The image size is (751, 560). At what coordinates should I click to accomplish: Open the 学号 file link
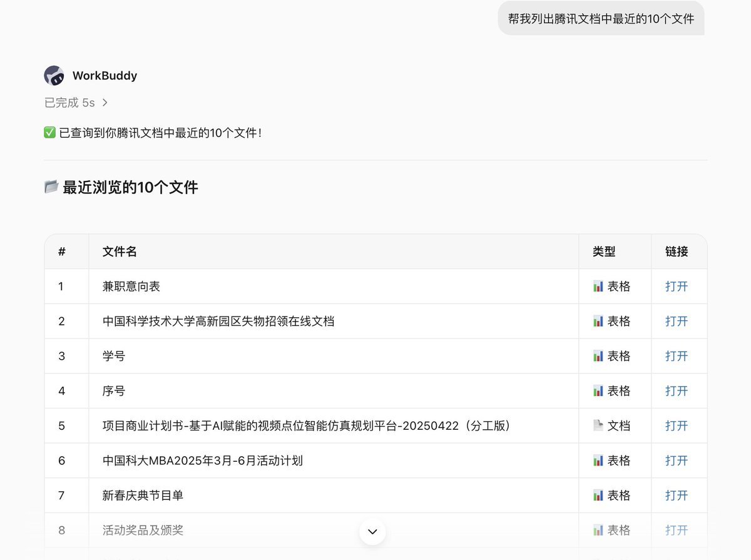677,356
